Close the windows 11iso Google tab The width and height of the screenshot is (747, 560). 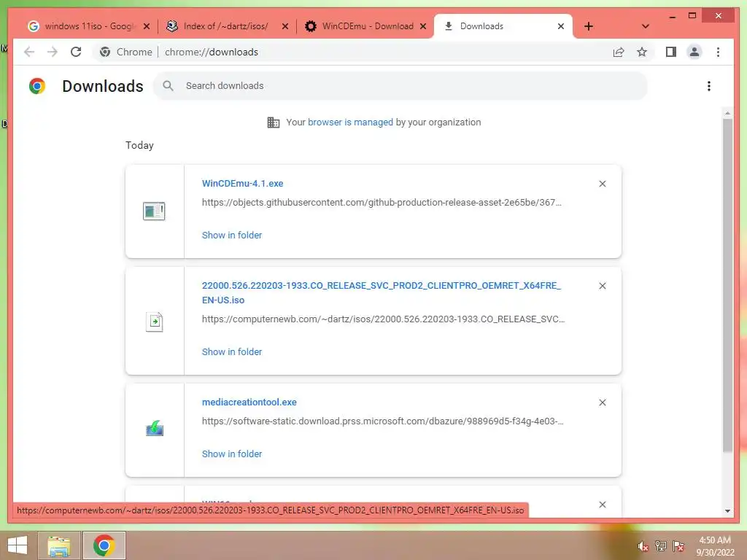click(147, 26)
